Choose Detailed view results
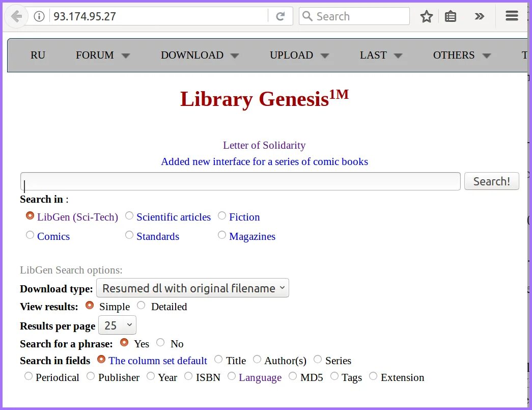The width and height of the screenshot is (532, 410). pos(141,305)
